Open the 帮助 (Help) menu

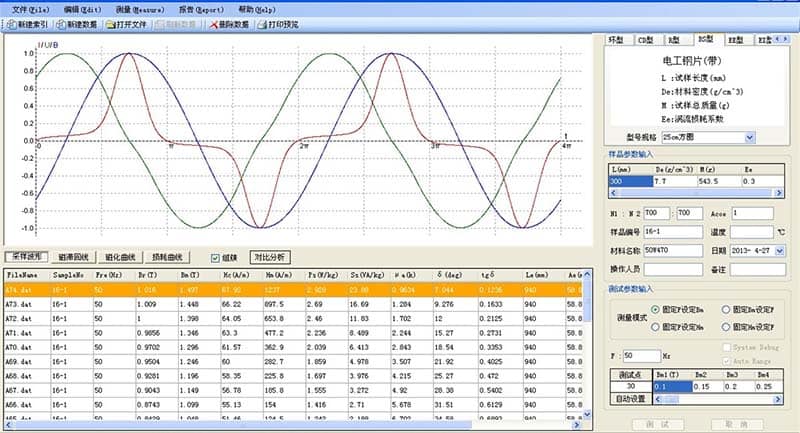point(257,10)
